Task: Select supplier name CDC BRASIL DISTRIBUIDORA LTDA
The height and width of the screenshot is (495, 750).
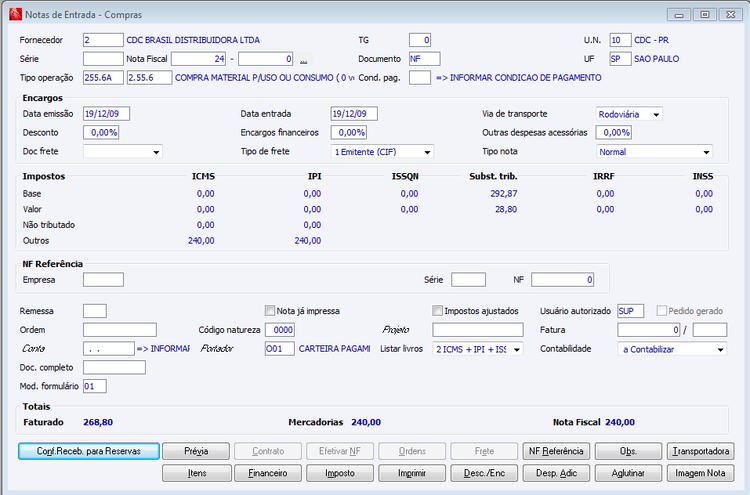Action: point(193,40)
